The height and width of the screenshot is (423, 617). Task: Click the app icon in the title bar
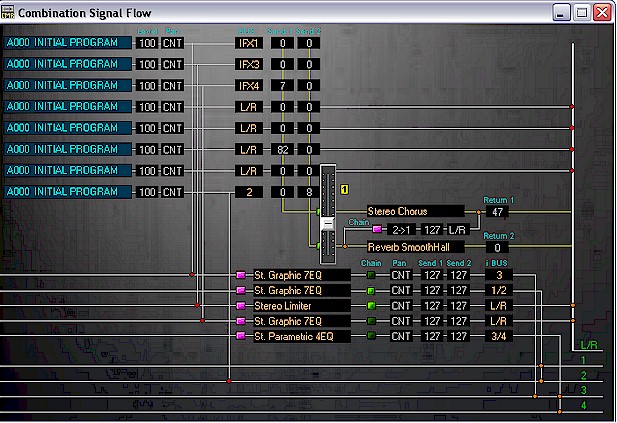[x=10, y=12]
